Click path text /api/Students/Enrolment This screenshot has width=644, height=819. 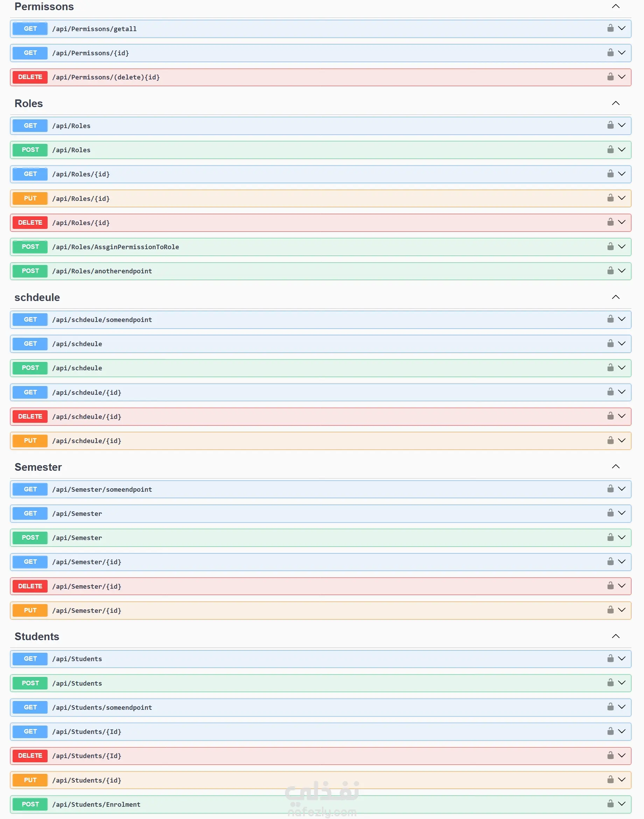(96, 804)
